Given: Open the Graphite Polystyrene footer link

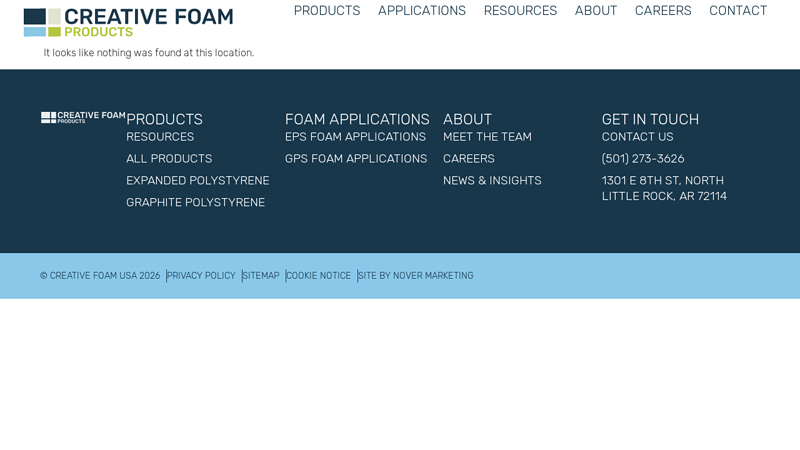Looking at the screenshot, I should pos(195,203).
